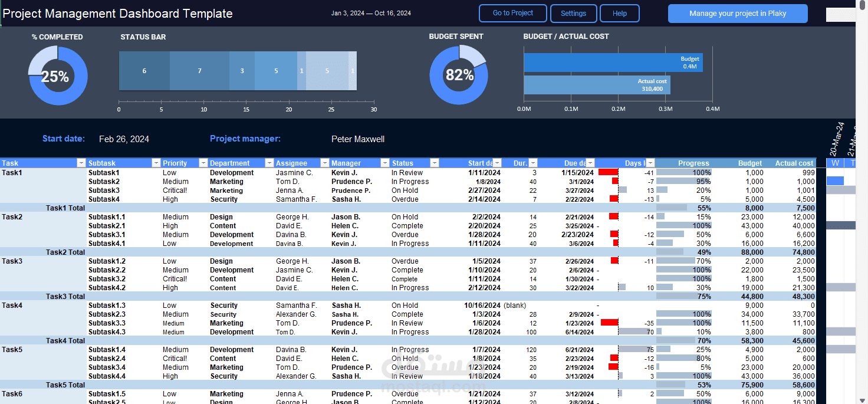
Task: Click the Actual cost column header
Action: [794, 163]
